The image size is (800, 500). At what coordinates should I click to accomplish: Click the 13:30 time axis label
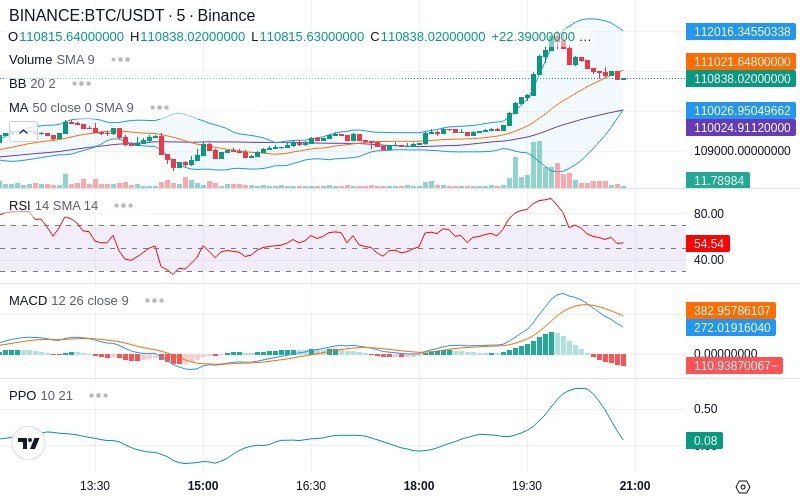click(x=95, y=486)
